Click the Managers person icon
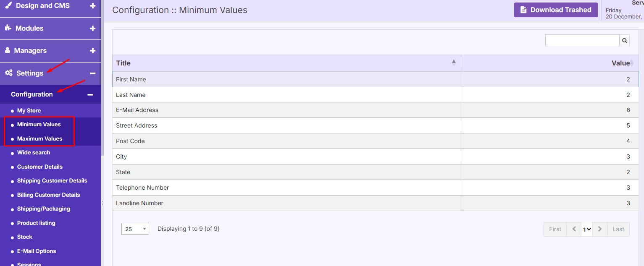 click(x=8, y=50)
